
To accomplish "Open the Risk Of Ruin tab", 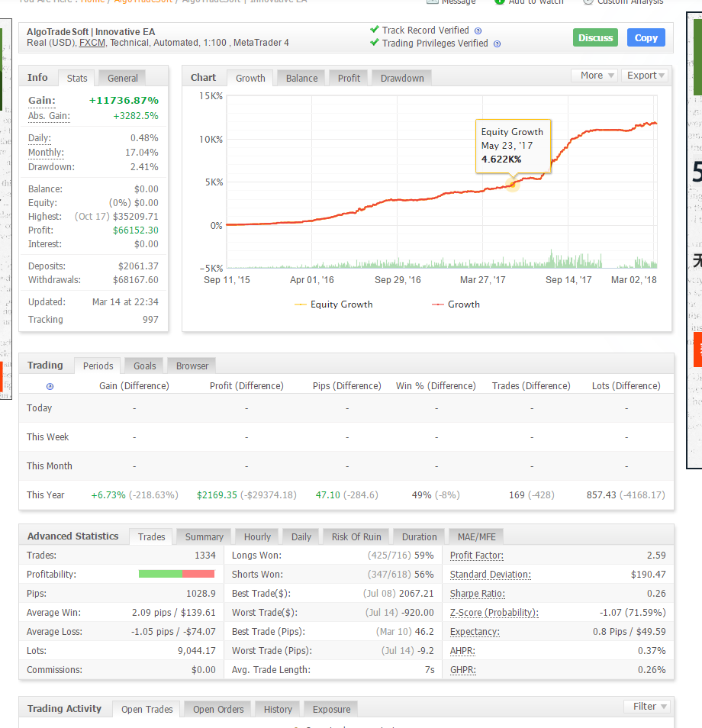I will 356,537.
